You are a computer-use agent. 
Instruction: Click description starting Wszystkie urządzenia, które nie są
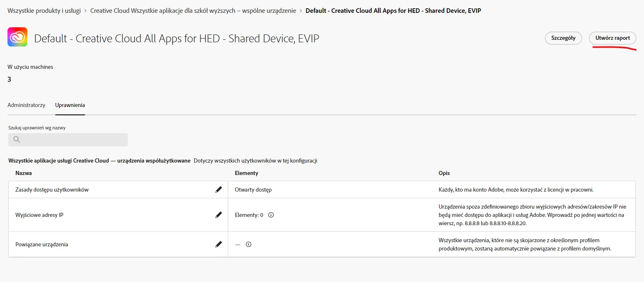[x=525, y=244]
